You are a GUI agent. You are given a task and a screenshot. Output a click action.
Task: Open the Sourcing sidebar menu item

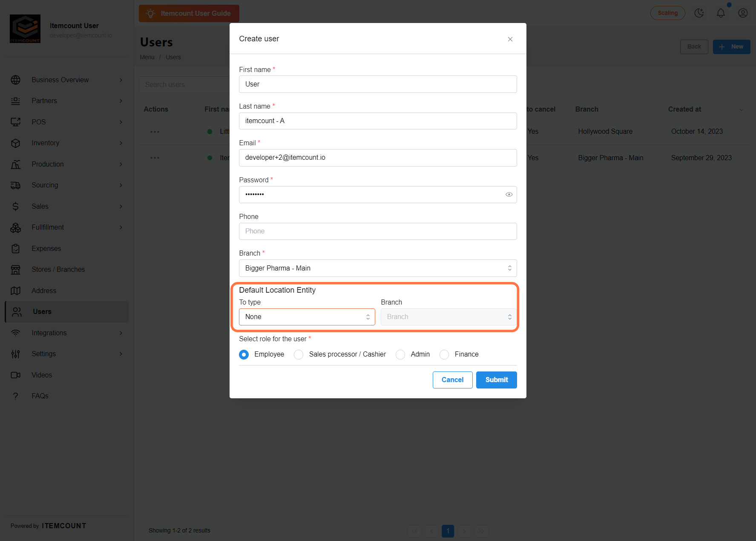(67, 185)
